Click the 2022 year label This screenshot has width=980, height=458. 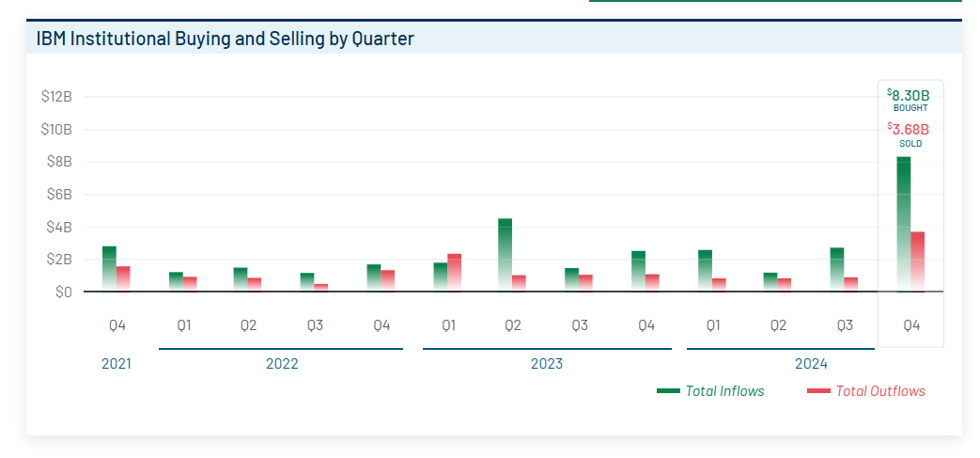(x=282, y=364)
